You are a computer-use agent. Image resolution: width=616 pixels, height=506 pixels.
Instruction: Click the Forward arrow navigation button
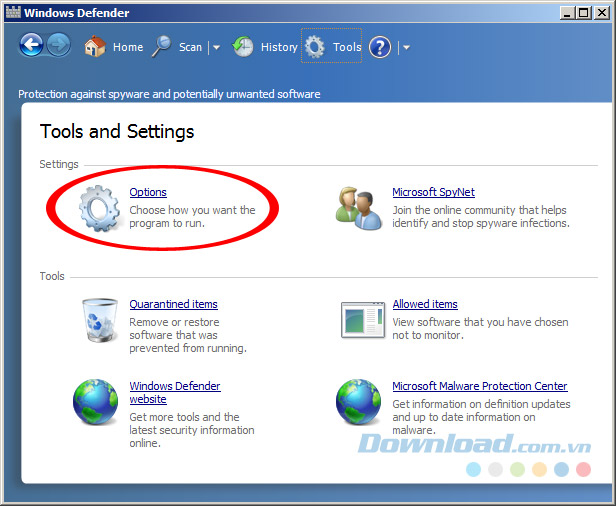(x=59, y=45)
